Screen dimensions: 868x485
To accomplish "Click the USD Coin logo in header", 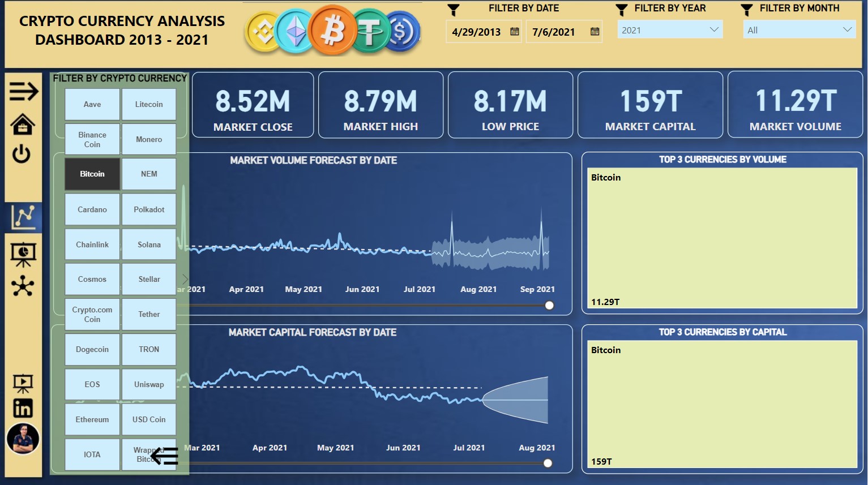I will [x=403, y=31].
